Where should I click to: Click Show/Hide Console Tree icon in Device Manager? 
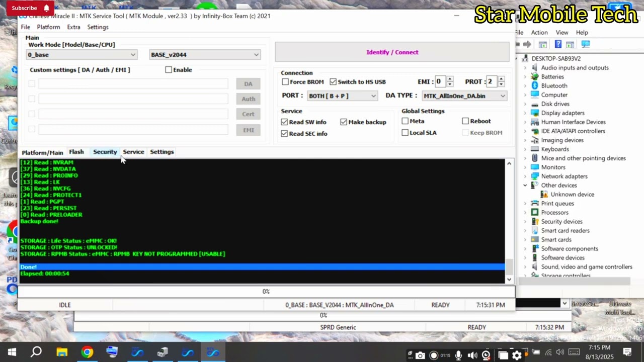pyautogui.click(x=543, y=45)
